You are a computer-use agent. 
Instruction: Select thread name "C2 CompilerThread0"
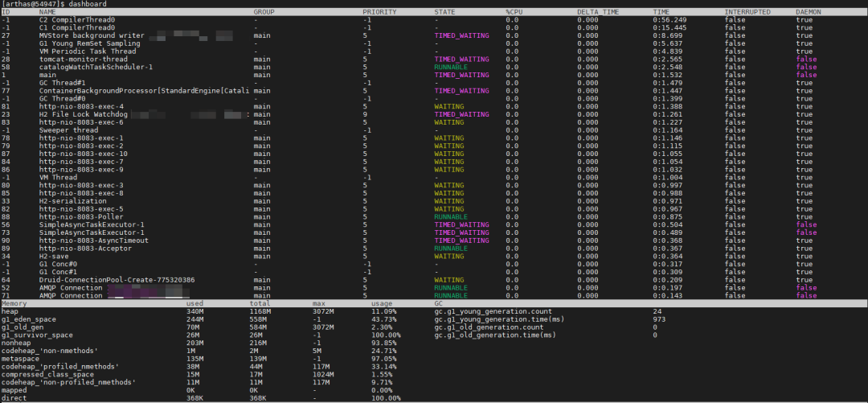77,20
